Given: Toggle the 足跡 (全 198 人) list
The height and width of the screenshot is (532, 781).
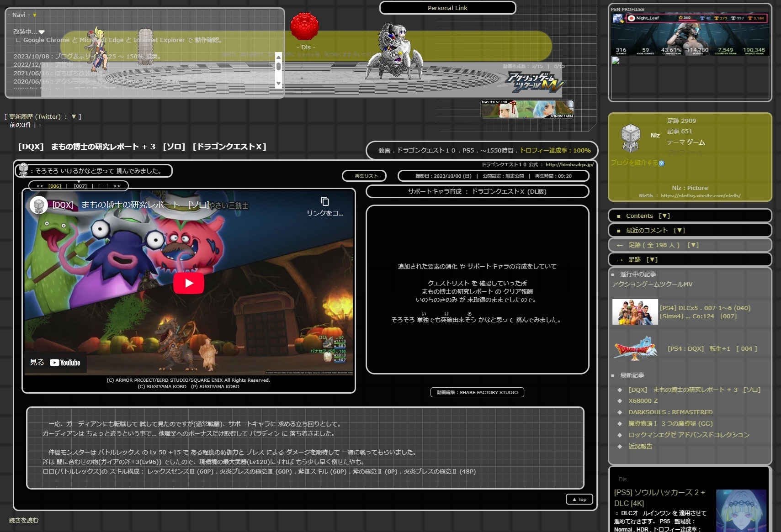Looking at the screenshot, I should point(693,245).
